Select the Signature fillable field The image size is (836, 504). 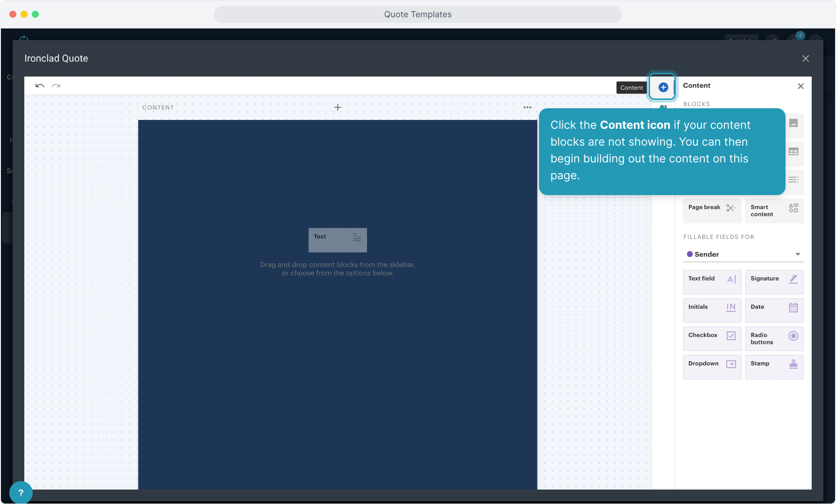774,282
